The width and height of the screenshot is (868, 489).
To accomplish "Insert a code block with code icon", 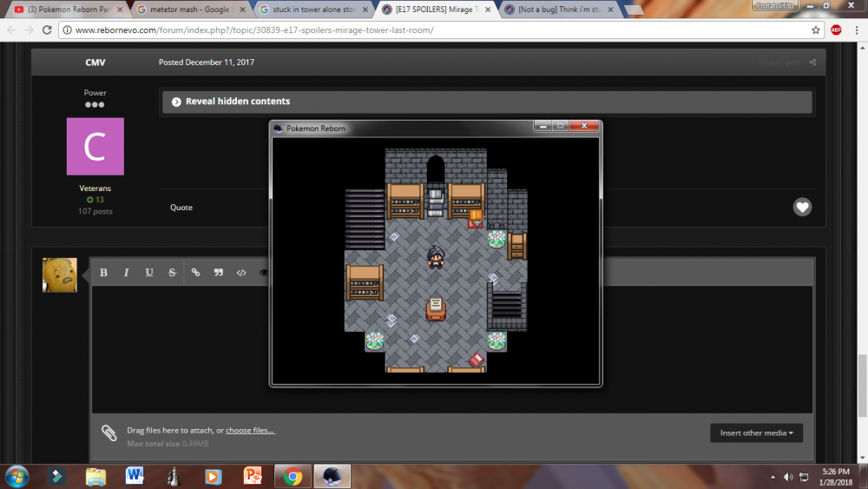I will 242,273.
